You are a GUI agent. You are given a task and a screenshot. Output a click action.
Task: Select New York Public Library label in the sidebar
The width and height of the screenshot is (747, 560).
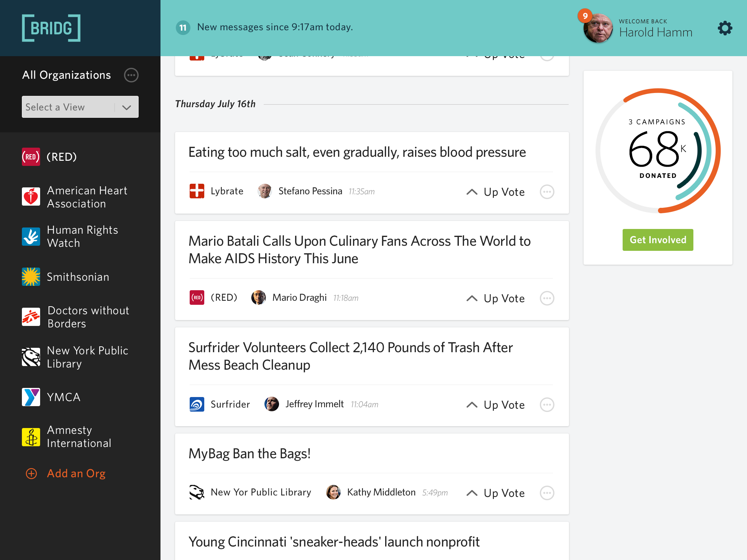[x=88, y=357]
